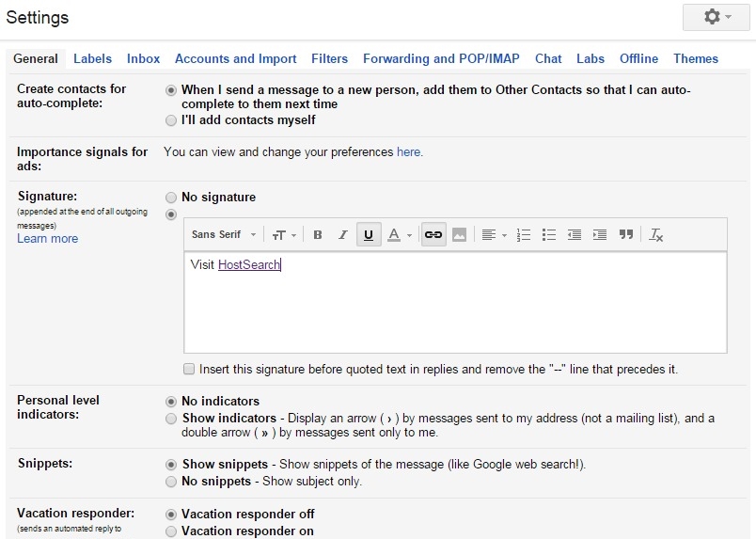Open the text color picker
This screenshot has height=539, width=756.
[400, 235]
